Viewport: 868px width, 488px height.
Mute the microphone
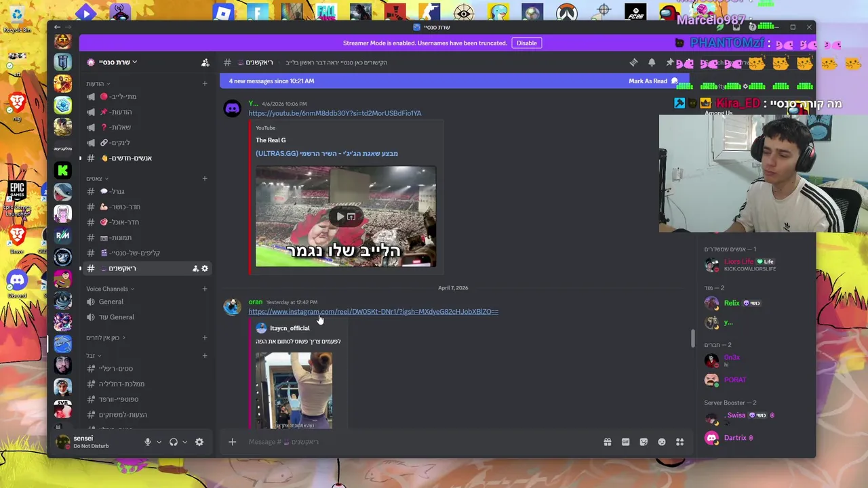[147, 442]
